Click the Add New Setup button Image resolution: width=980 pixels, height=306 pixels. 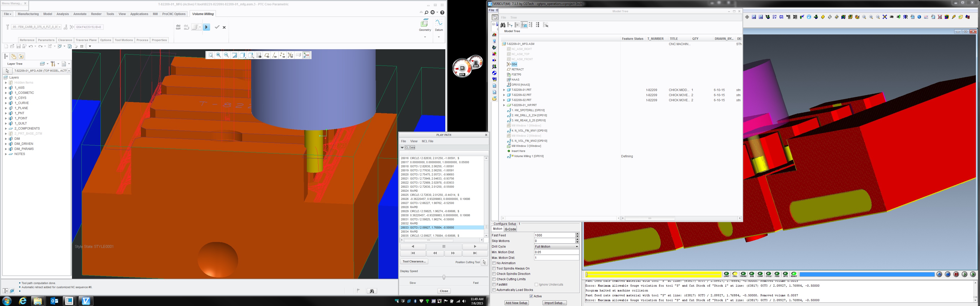pos(516,303)
